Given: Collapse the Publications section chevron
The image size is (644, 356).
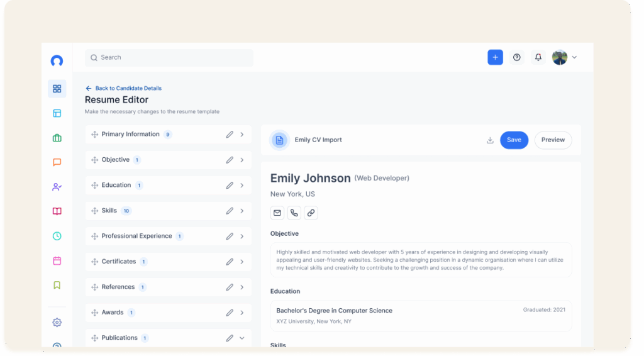Looking at the screenshot, I should click(242, 338).
